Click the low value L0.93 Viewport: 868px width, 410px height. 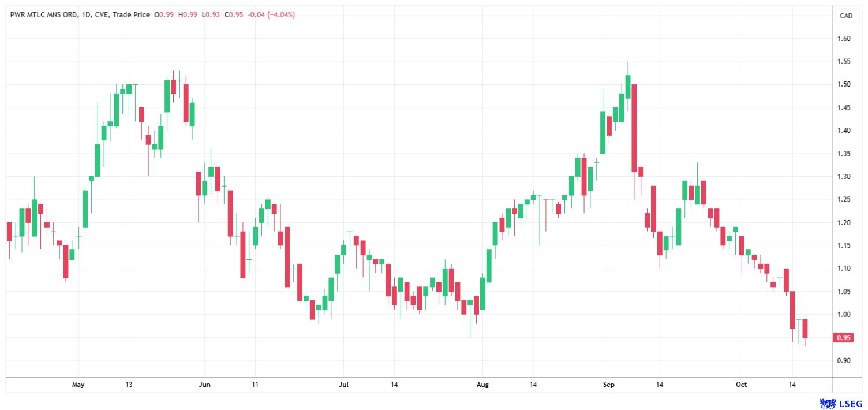pyautogui.click(x=211, y=15)
